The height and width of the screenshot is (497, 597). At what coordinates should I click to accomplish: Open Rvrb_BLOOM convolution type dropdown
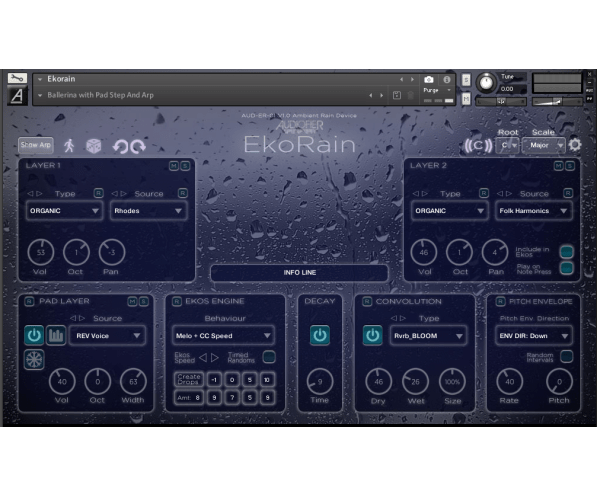(428, 336)
